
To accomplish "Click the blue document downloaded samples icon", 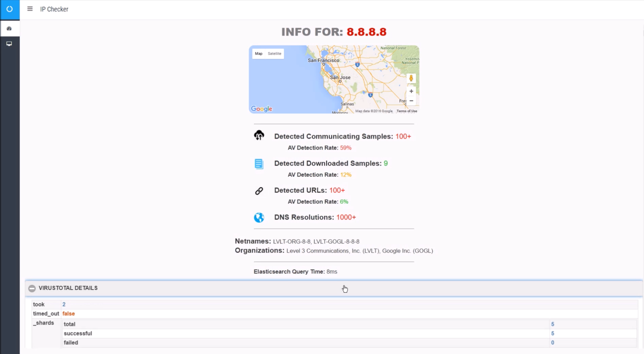I will 259,164.
